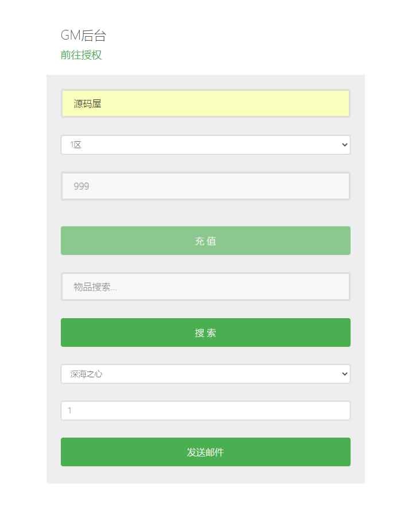Click the light green 充值 button

pos(205,241)
